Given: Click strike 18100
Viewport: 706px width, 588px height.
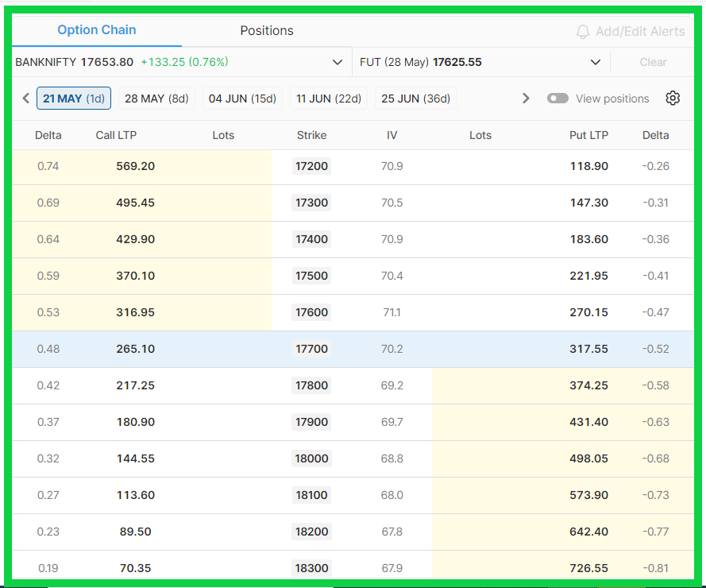Looking at the screenshot, I should pos(311,495).
